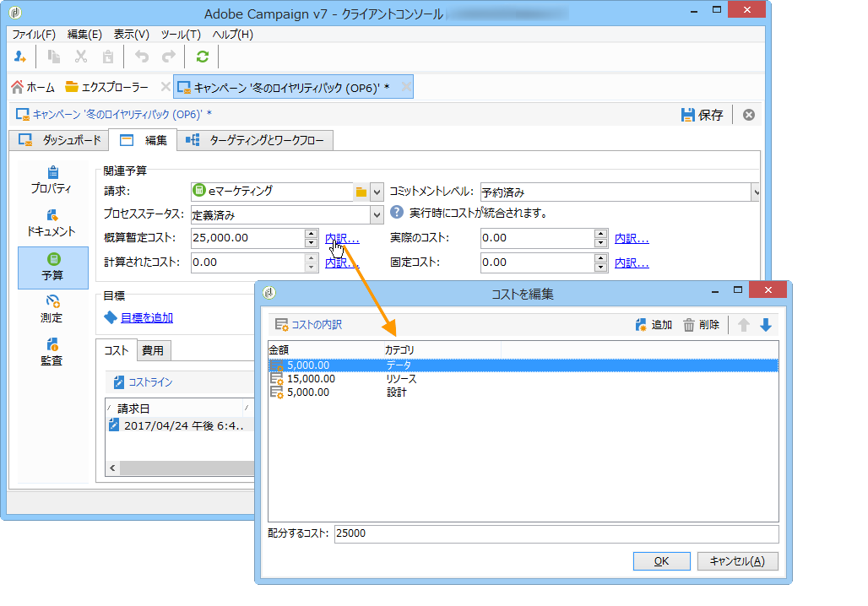Expand the プロセスステータス dropdown
Image resolution: width=868 pixels, height=606 pixels.
[377, 214]
